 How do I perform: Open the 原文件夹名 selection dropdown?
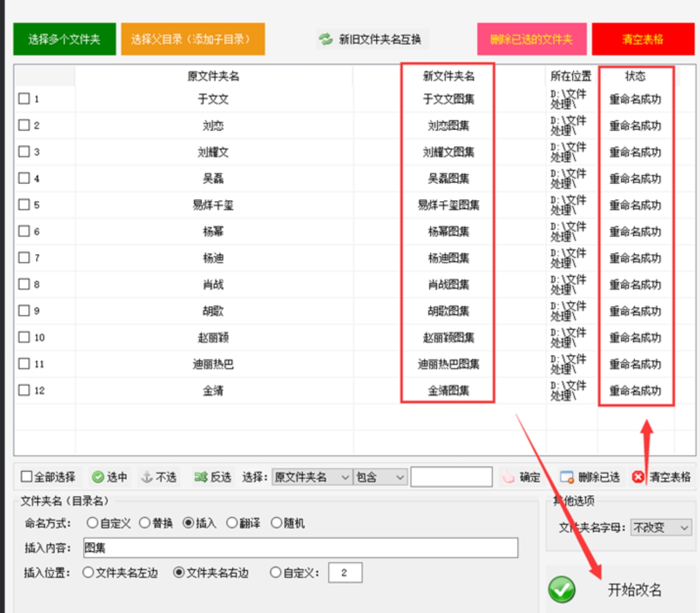313,477
